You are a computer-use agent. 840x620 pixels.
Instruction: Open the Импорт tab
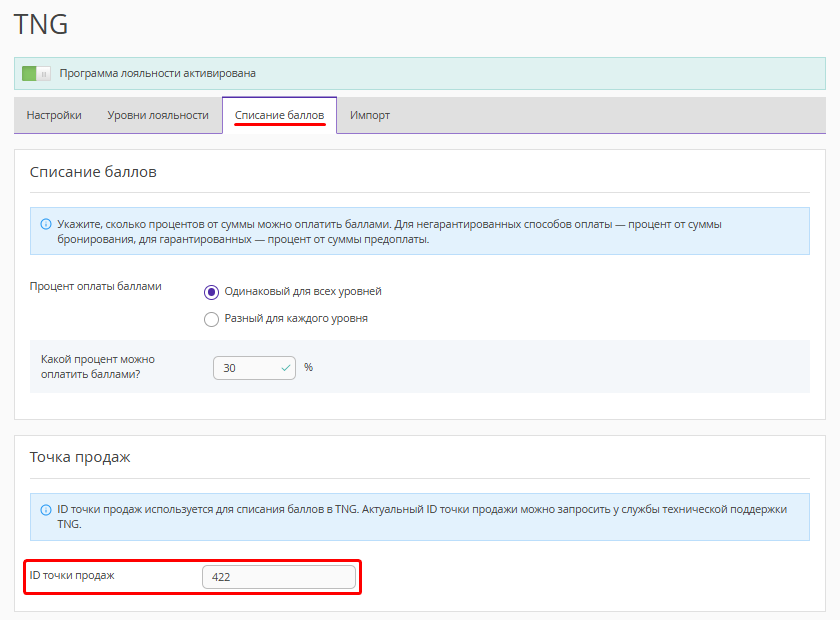pyautogui.click(x=370, y=115)
